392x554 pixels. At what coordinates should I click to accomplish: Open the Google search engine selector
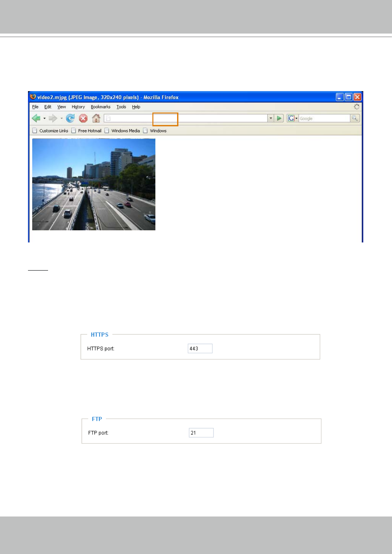point(293,118)
